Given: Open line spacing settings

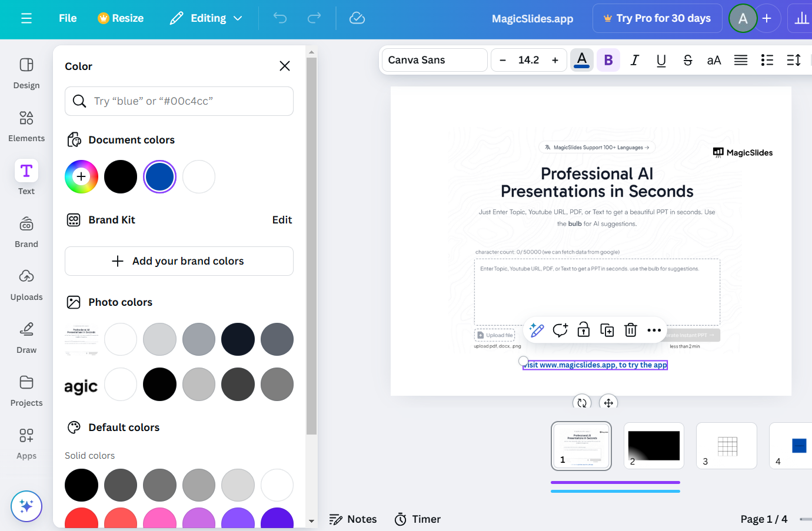Looking at the screenshot, I should (x=794, y=60).
